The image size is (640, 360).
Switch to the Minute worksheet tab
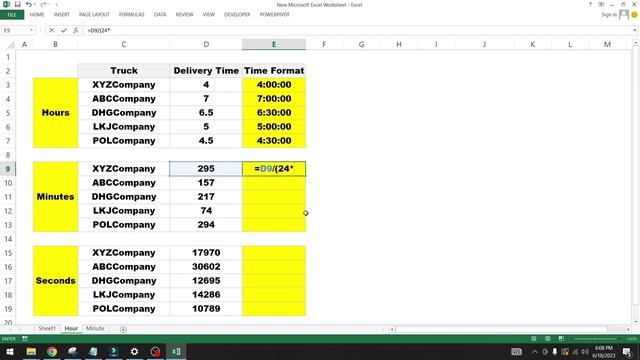click(95, 329)
